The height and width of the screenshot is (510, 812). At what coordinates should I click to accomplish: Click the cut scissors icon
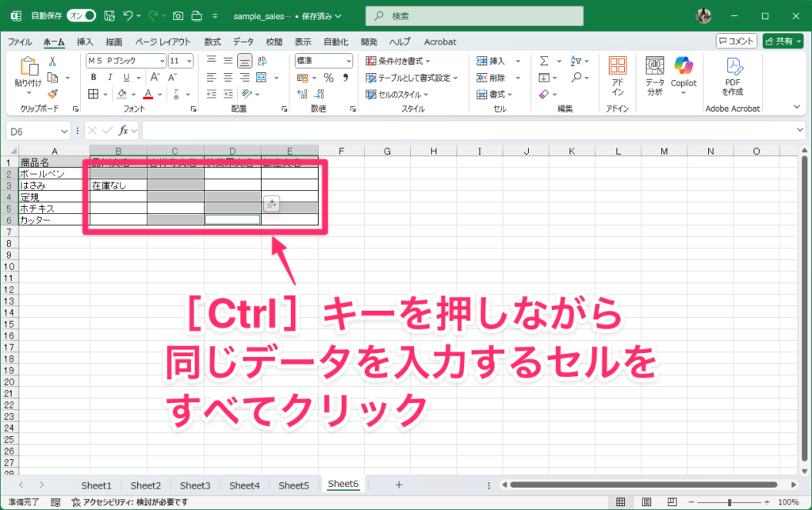pyautogui.click(x=52, y=61)
